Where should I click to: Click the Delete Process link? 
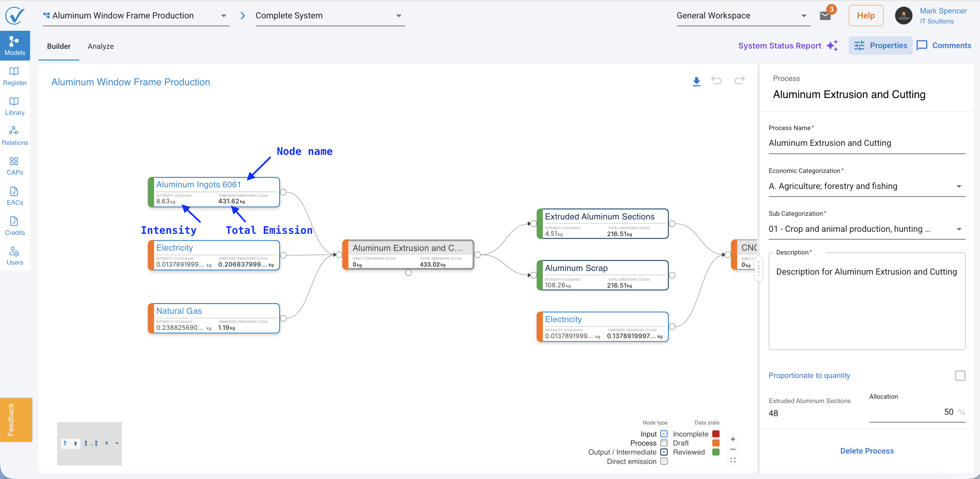pyautogui.click(x=867, y=451)
